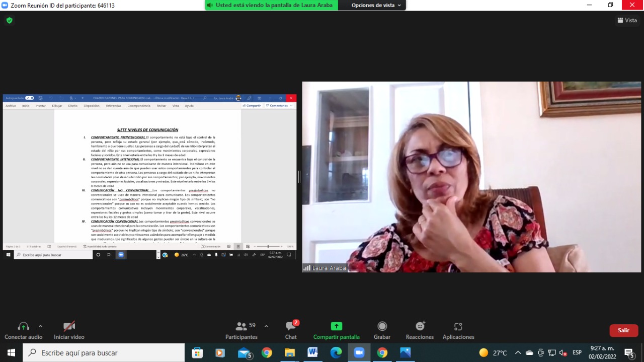644x362 pixels.
Task: Open Aplicaciones in Zoom toolbar
Action: (x=458, y=331)
